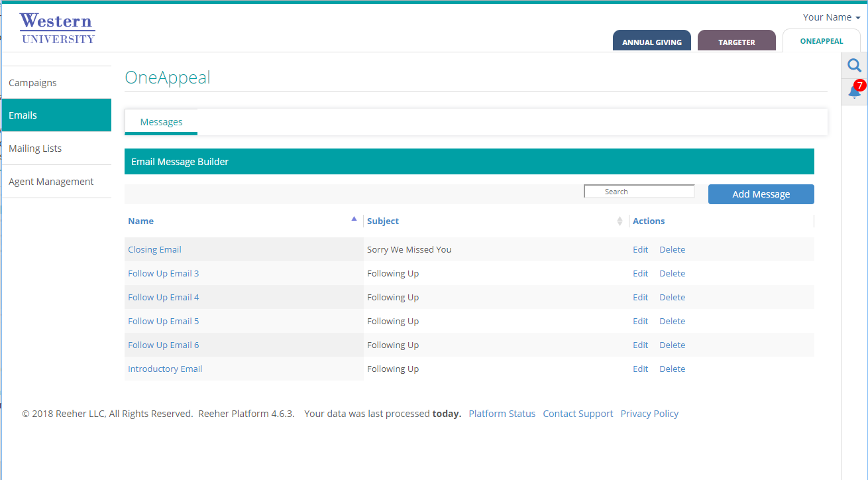Edit the Closing Email message
This screenshot has height=480, width=868.
click(639, 249)
